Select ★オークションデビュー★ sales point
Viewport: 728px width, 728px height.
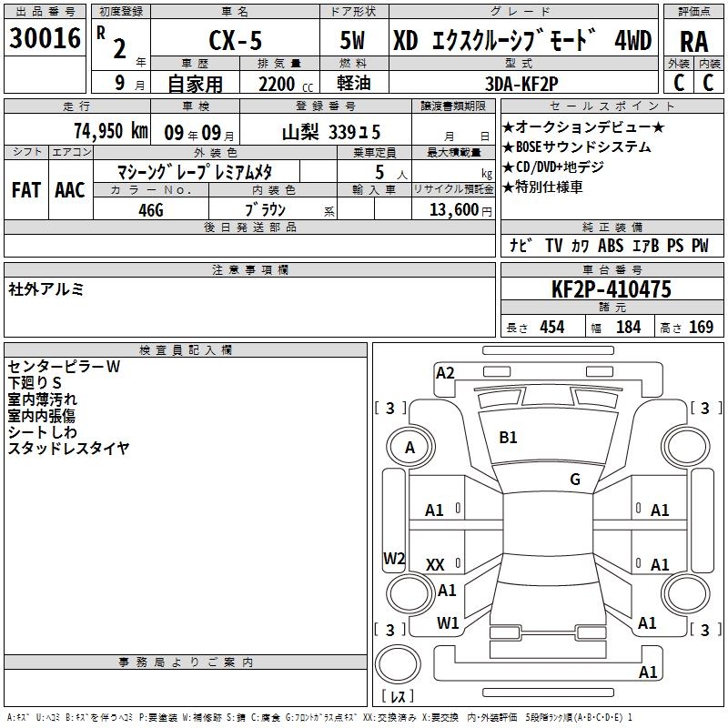tap(583, 126)
